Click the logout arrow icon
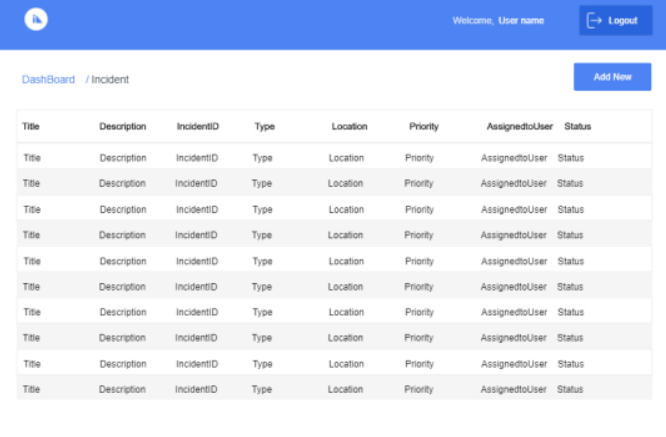Image resolution: width=666 pixels, height=437 pixels. pos(594,20)
